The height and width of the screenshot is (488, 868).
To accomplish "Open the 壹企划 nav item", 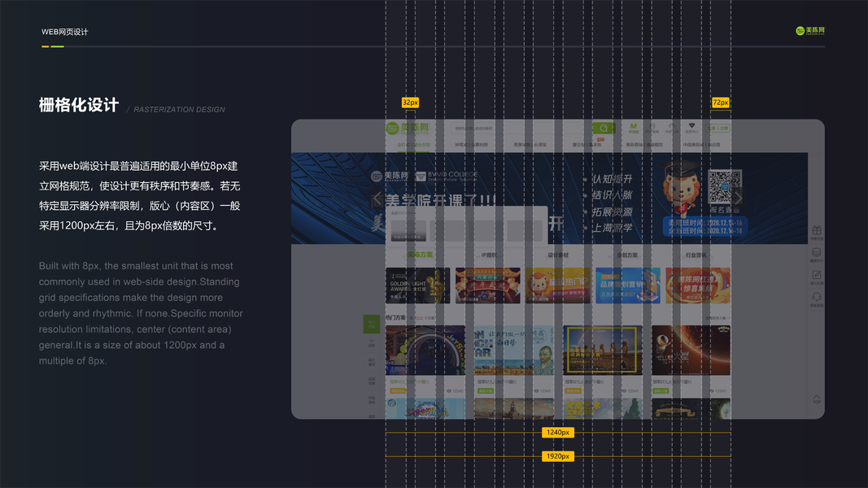I will (x=587, y=145).
